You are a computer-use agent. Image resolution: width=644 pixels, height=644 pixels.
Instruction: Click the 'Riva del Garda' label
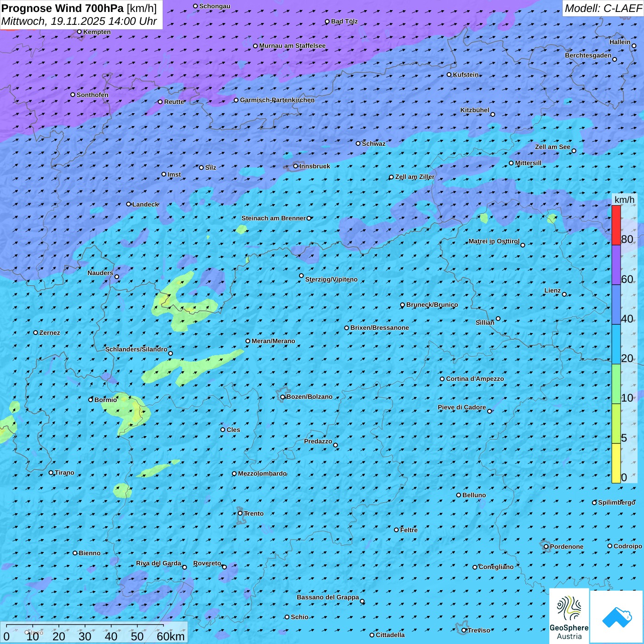(159, 563)
